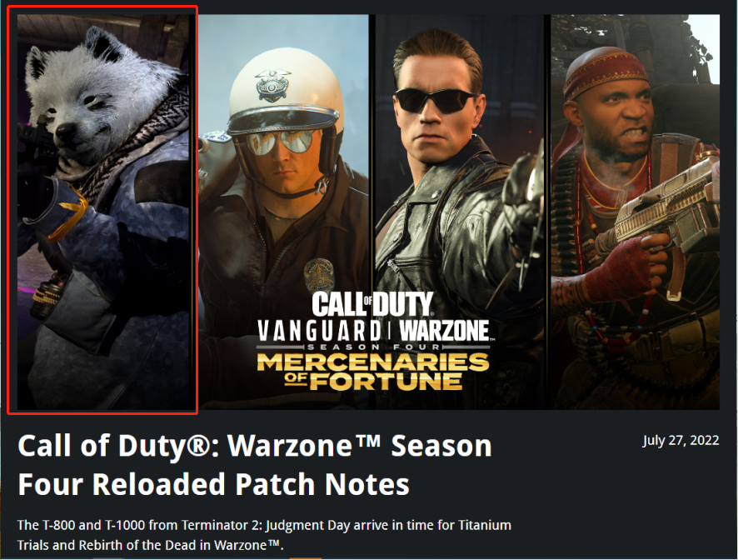Click the white dog operator panel
738x560 pixels.
click(102, 211)
